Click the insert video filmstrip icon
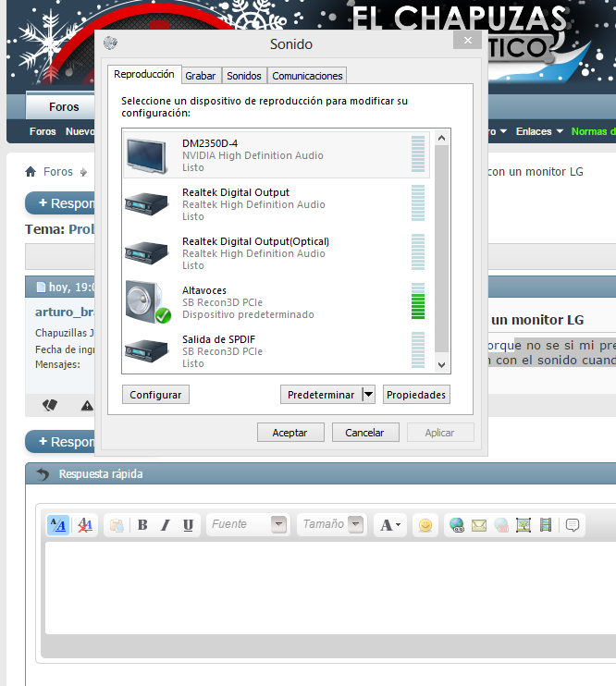 (546, 524)
